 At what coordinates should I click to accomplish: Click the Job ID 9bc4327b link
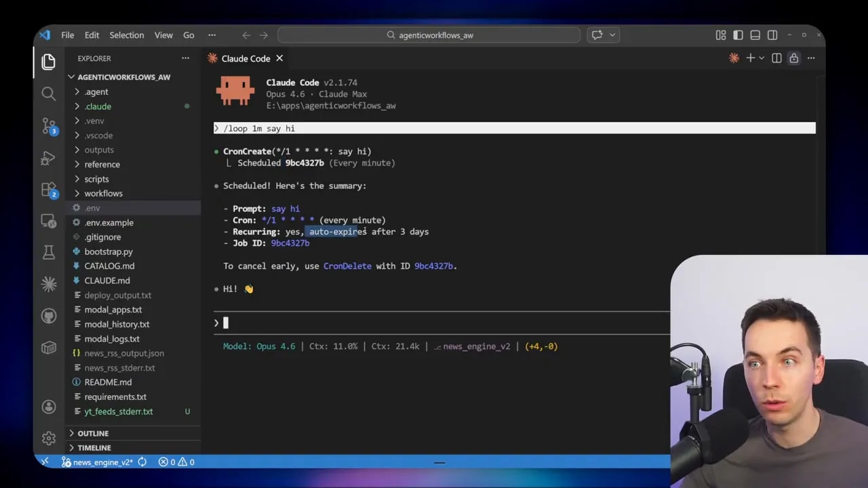(x=290, y=243)
